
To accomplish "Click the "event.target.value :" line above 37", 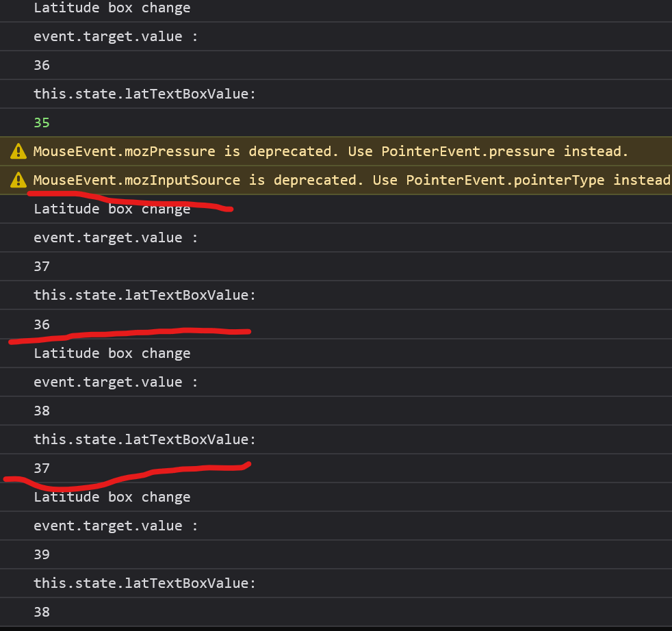I will tap(116, 237).
